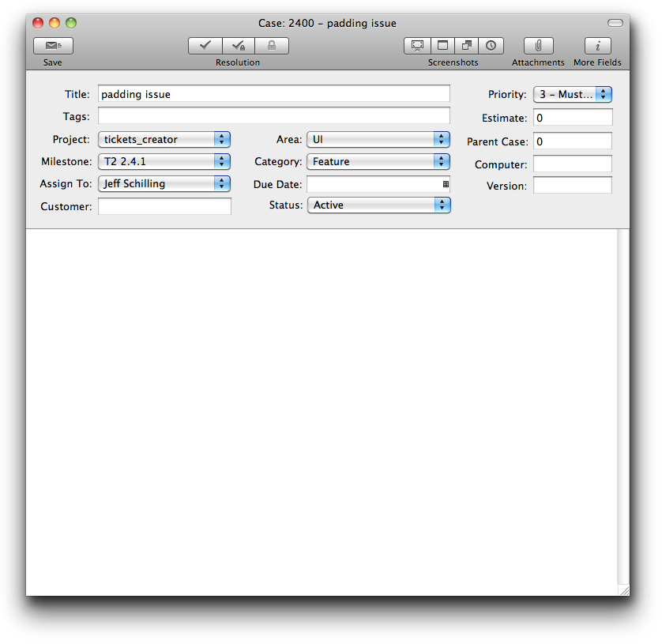
Task: Open More Fields info button
Action: 597,46
